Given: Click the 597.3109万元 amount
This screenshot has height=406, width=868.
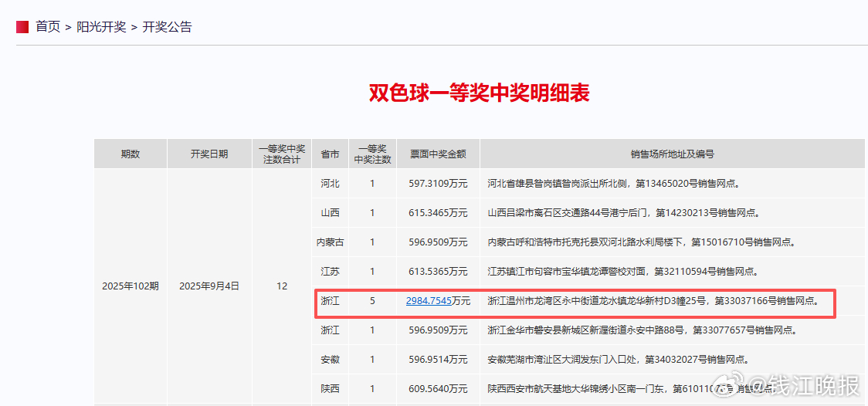Looking at the screenshot, I should pos(438,183).
